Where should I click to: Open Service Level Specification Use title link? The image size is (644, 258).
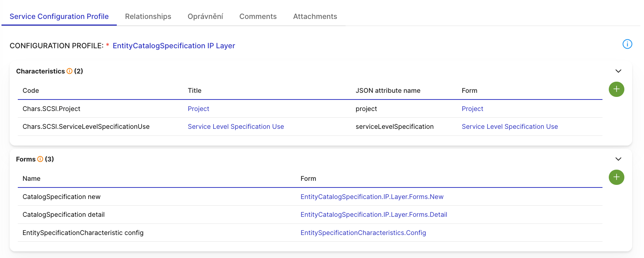(x=235, y=127)
